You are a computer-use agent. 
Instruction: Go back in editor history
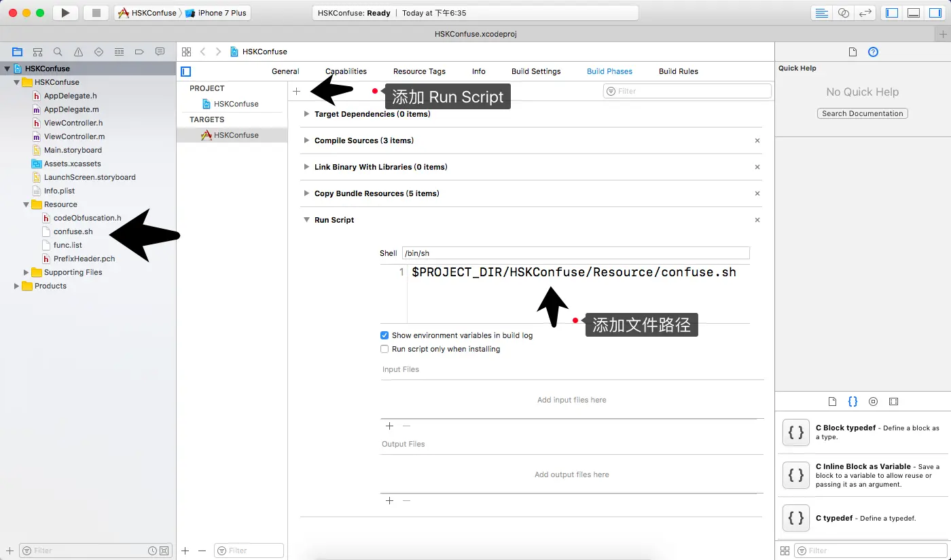point(203,52)
